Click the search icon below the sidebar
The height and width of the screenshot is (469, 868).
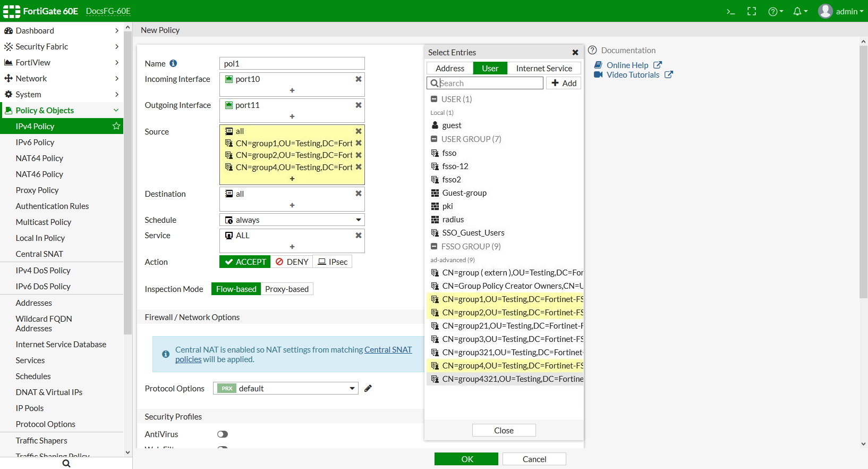[x=66, y=463]
